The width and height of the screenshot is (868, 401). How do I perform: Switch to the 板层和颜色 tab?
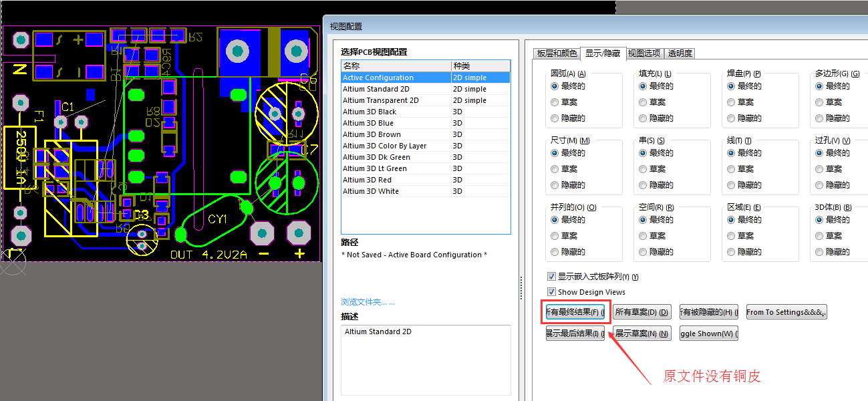557,53
